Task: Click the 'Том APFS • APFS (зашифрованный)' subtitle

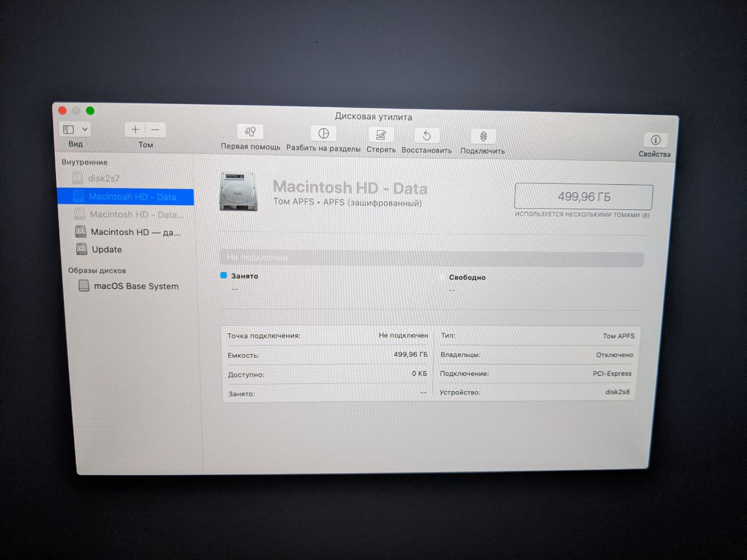Action: (347, 202)
